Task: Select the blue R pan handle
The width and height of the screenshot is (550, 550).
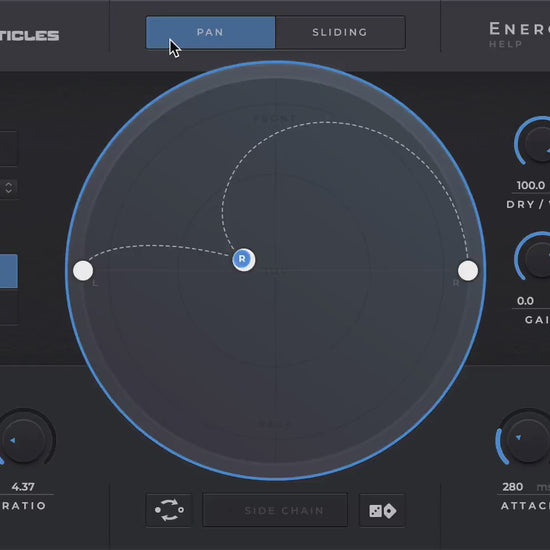Action: click(x=243, y=260)
